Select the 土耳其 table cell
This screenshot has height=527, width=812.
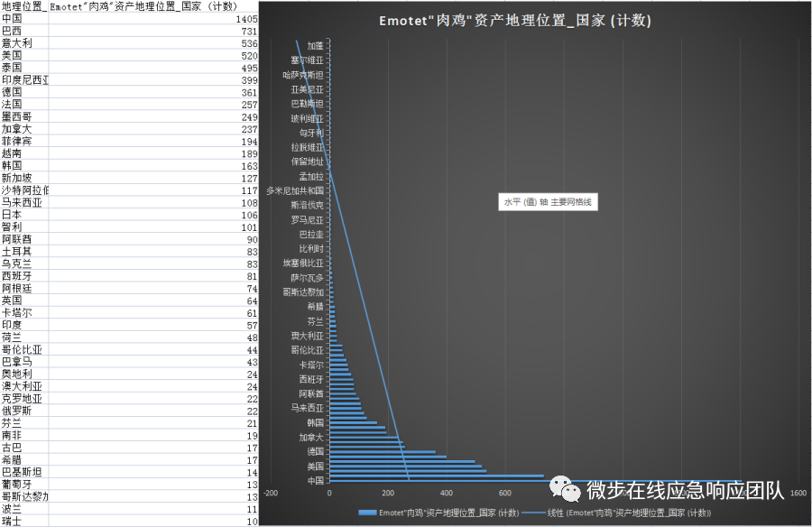click(24, 252)
